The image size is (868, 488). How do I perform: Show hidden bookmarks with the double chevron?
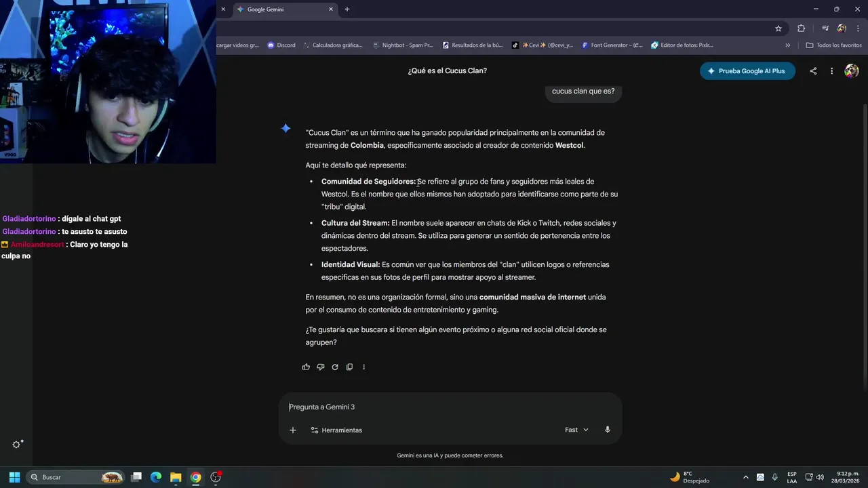tap(788, 45)
